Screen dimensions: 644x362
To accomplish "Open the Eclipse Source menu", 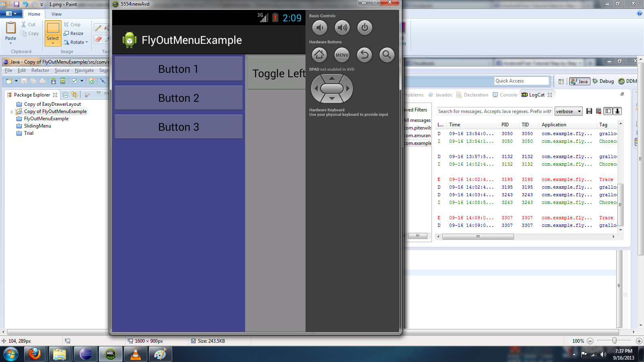I will point(62,70).
